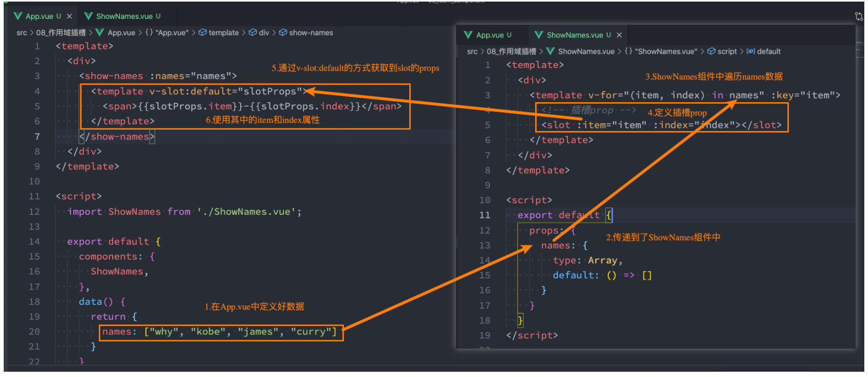Open the 08_作用域插槽 breadcrumb in the right editor
This screenshot has height=377, width=868.
pos(511,51)
